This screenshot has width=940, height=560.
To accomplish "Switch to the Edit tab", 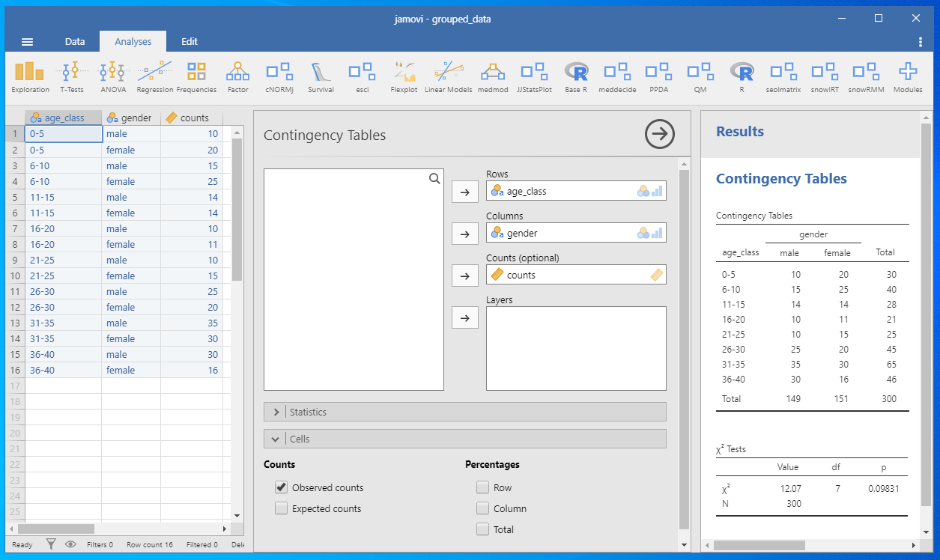I will (189, 42).
